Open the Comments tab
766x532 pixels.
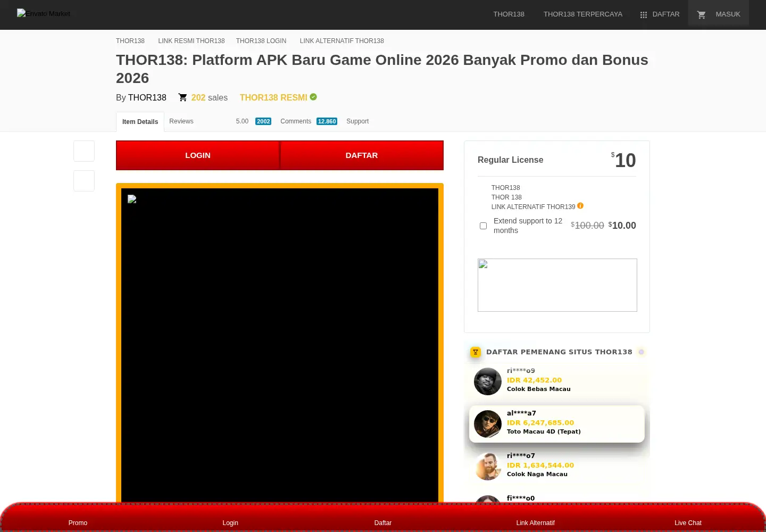296,121
